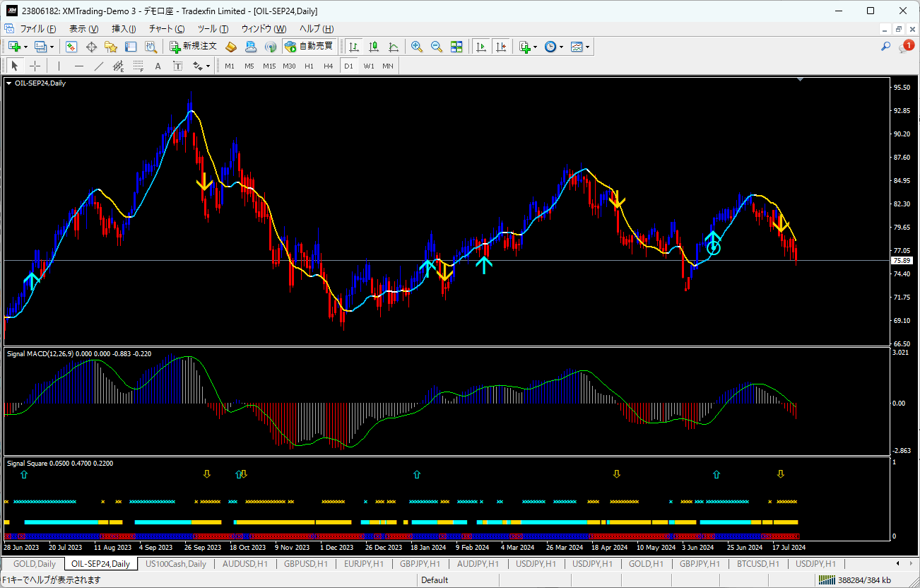The height and width of the screenshot is (588, 920).
Task: Open the チャート(C) menu
Action: tap(167, 29)
